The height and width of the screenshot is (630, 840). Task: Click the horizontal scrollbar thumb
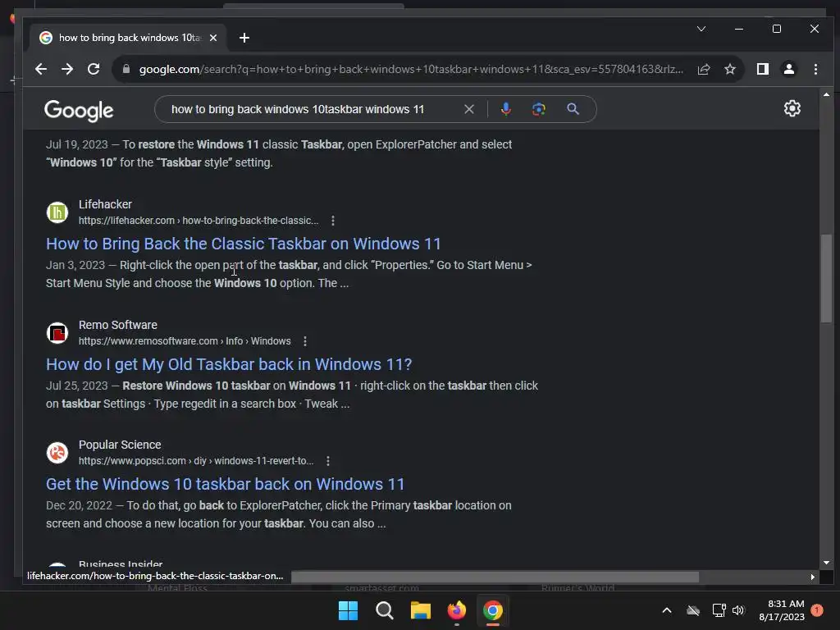tap(495, 577)
